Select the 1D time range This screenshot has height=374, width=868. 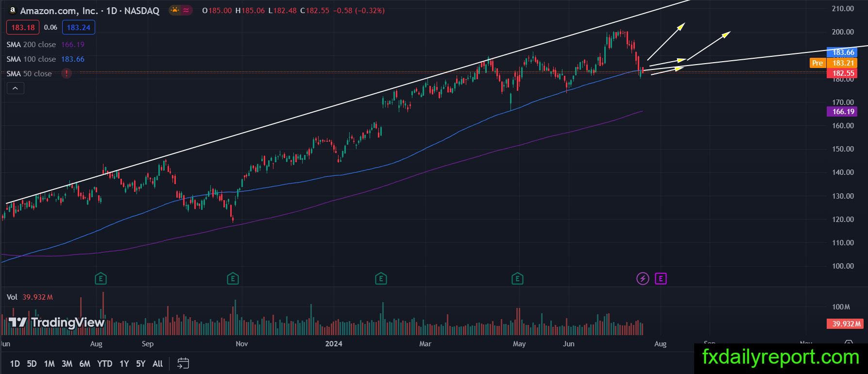[15, 363]
